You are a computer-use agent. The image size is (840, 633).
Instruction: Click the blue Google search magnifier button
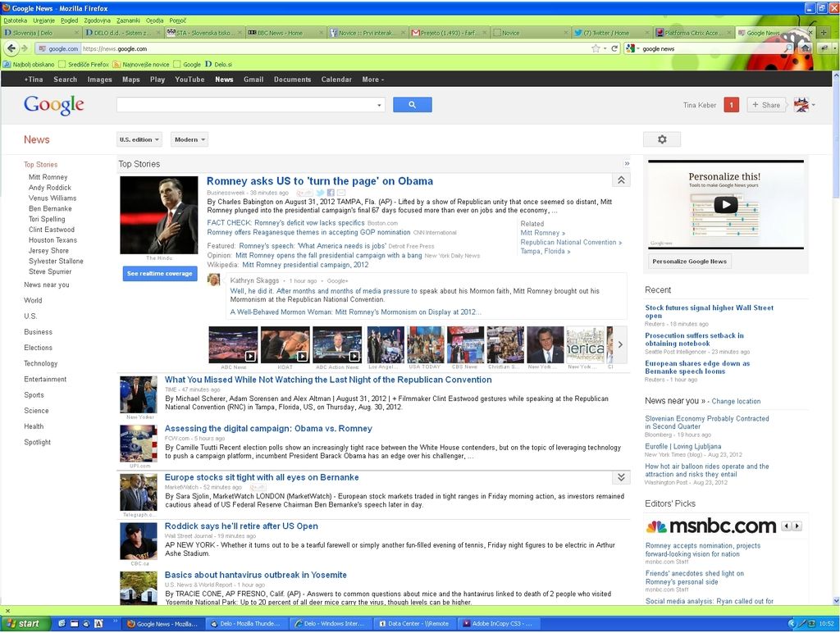coord(412,104)
